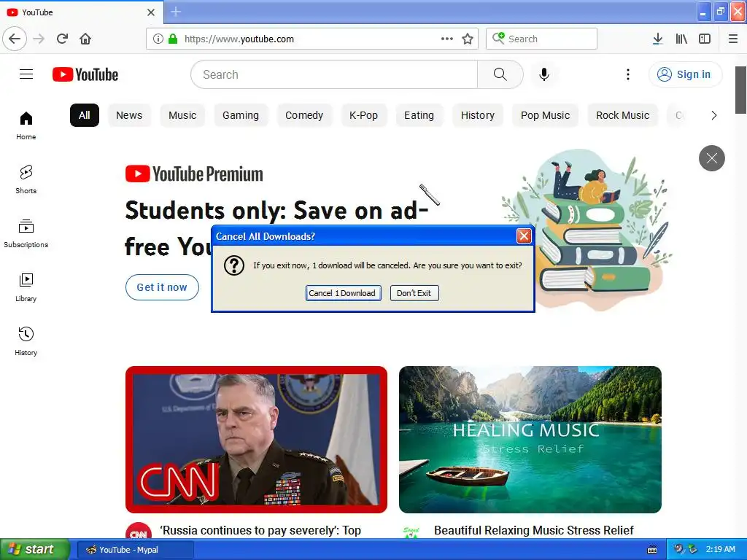Select the Rock Music category chip
Image resolution: width=747 pixels, height=560 pixels.
tap(623, 115)
